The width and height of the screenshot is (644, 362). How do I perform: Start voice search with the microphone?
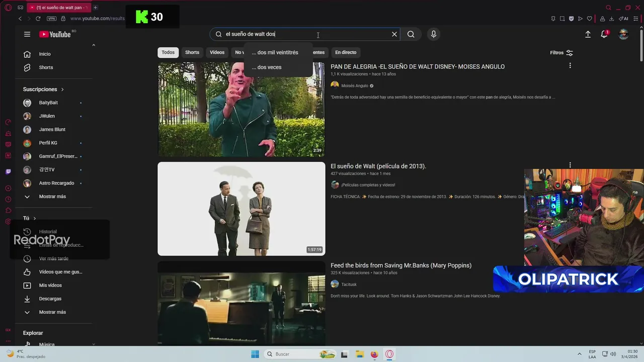tap(434, 34)
